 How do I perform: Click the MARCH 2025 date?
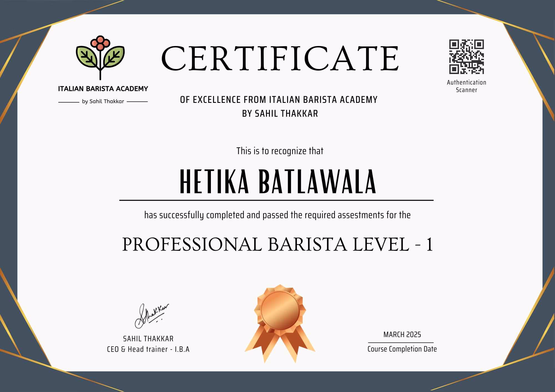tap(402, 335)
